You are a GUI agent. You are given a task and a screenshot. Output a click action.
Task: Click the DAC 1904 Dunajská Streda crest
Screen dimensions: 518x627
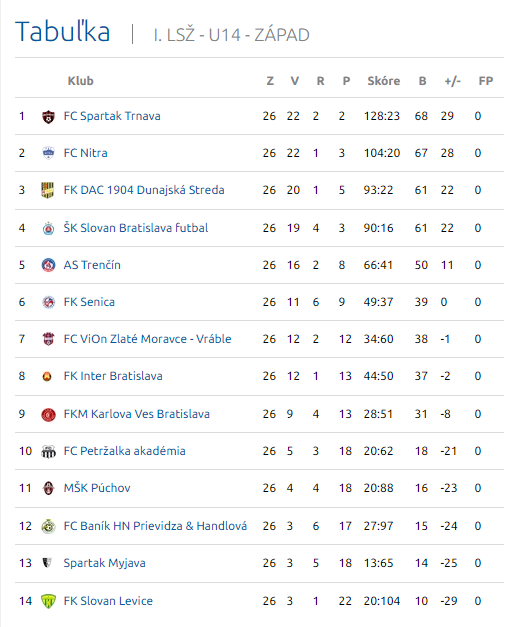pos(48,190)
